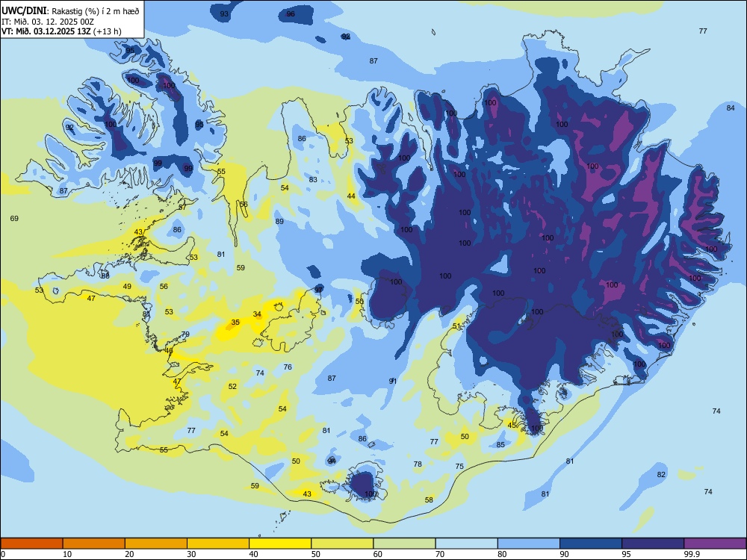Click the offshore value 84 on east side
Screen dimensions: 747x560
tap(731, 108)
